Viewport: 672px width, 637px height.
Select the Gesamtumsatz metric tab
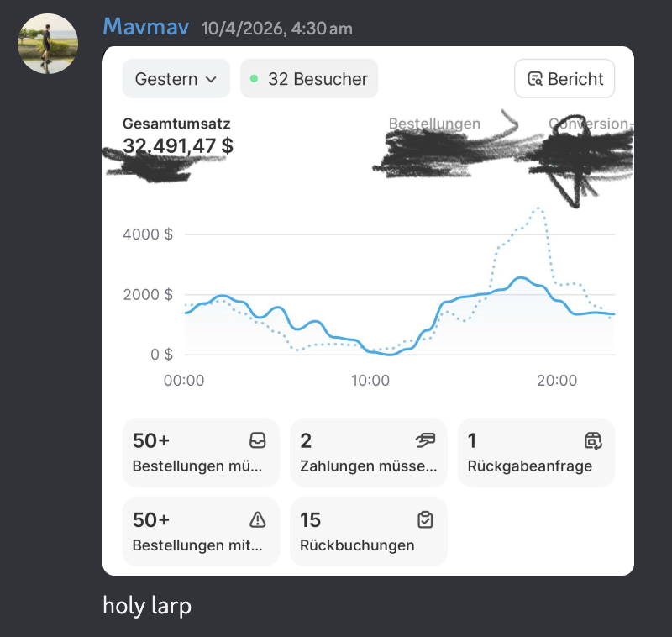coord(176,124)
